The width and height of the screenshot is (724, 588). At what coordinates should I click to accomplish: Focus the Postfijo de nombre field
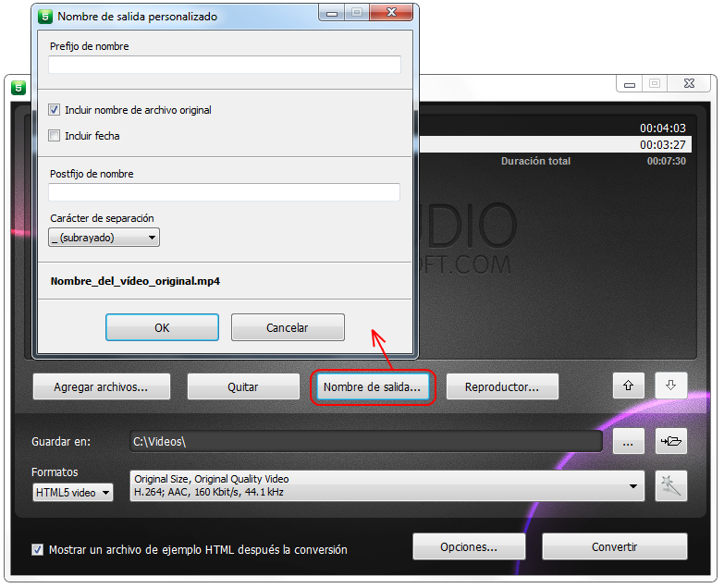225,192
